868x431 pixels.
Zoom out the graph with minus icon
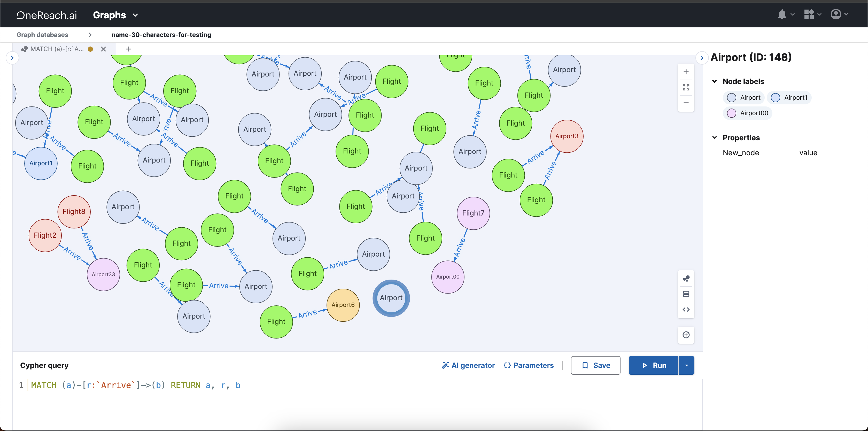[x=686, y=103]
